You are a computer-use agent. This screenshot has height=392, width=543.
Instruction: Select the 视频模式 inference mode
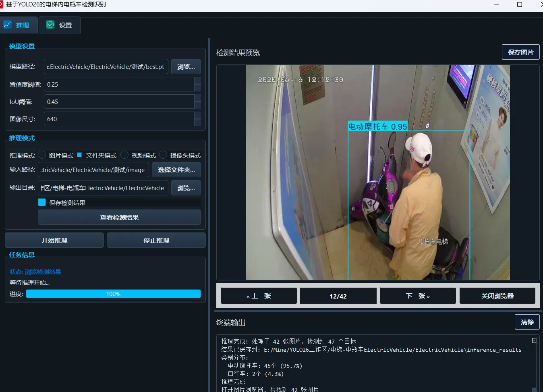(124, 155)
